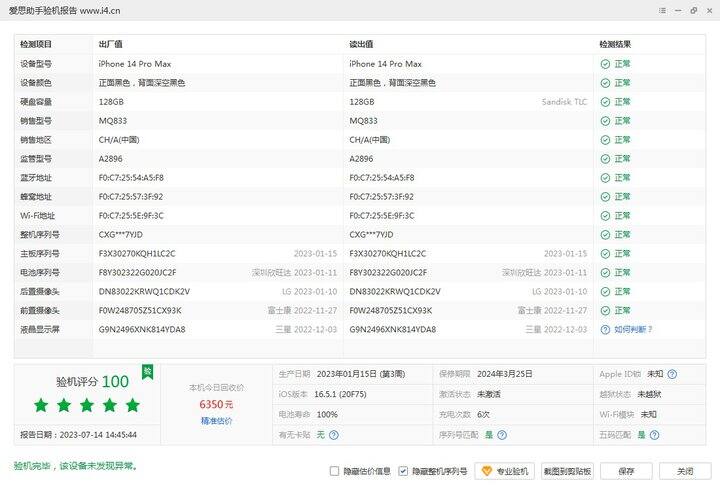Click 保修期限 value 2024年3月25日
This screenshot has width=720, height=490.
click(x=505, y=374)
